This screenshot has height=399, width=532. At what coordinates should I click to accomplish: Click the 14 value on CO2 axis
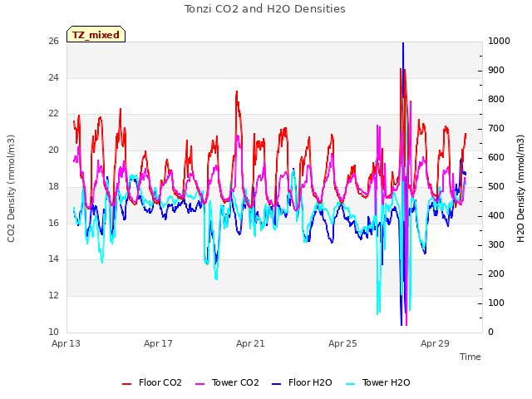click(x=53, y=259)
